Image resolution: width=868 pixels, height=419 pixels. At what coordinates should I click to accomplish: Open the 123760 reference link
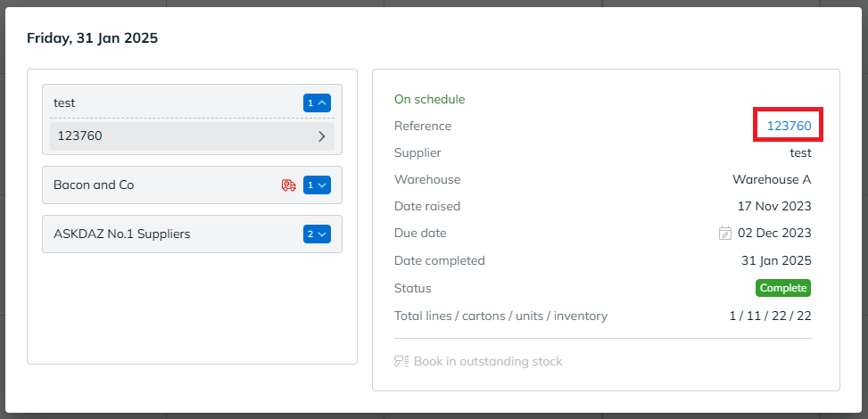(789, 126)
